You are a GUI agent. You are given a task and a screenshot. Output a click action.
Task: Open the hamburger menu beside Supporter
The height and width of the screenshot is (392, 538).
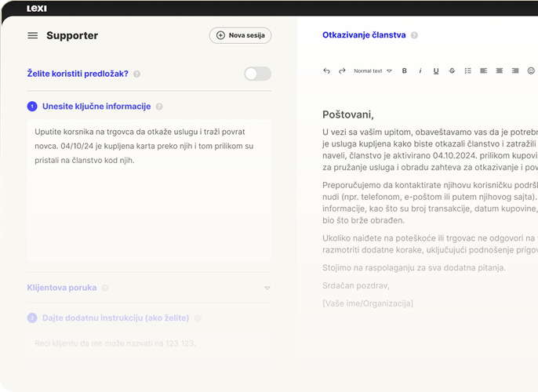tap(32, 35)
